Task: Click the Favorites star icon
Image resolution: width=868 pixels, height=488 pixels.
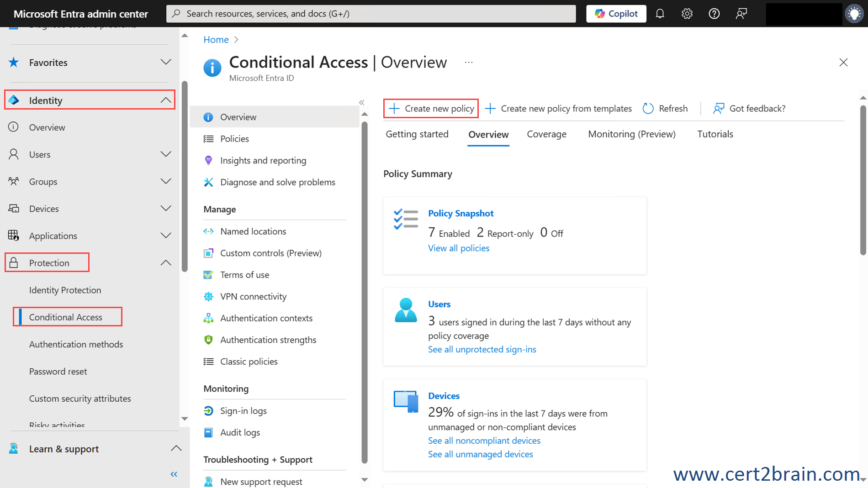Action: (14, 62)
